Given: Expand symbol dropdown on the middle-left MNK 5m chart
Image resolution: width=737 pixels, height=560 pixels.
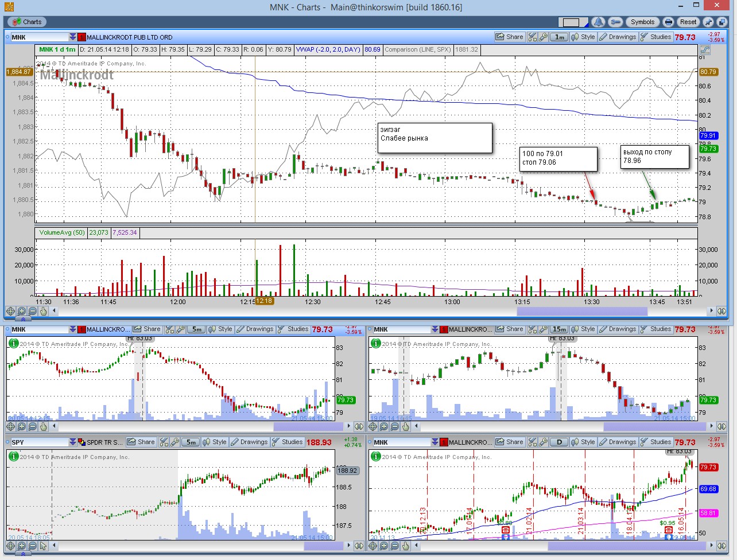Looking at the screenshot, I should click(72, 329).
